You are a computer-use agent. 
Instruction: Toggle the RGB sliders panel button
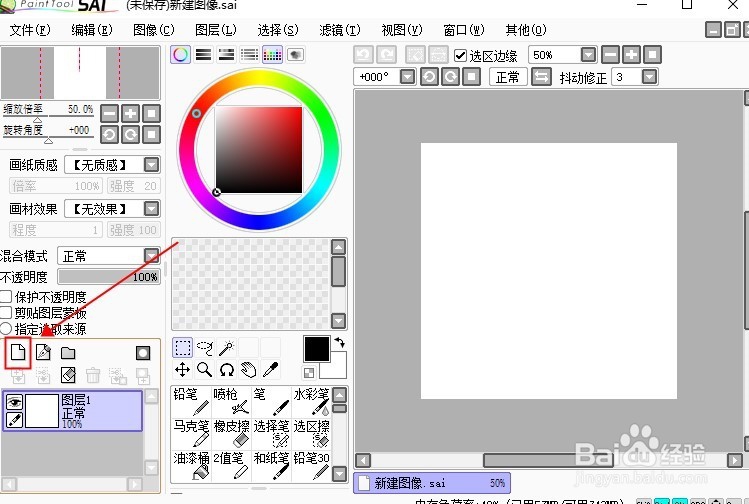tap(203, 54)
